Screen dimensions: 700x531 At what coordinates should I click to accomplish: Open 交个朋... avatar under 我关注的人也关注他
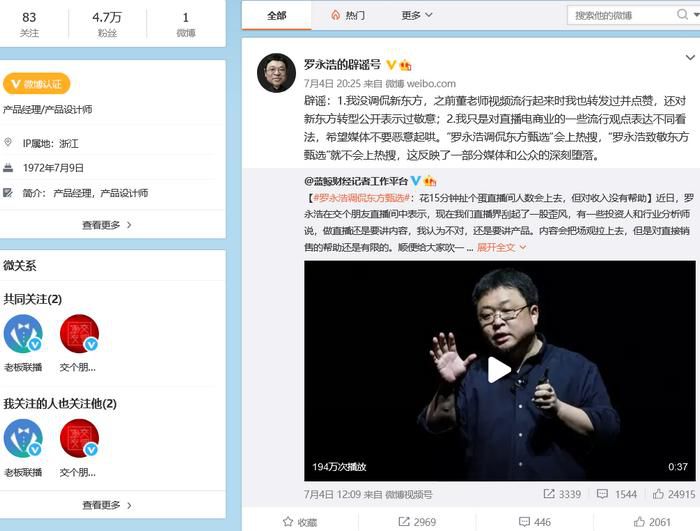point(79,439)
